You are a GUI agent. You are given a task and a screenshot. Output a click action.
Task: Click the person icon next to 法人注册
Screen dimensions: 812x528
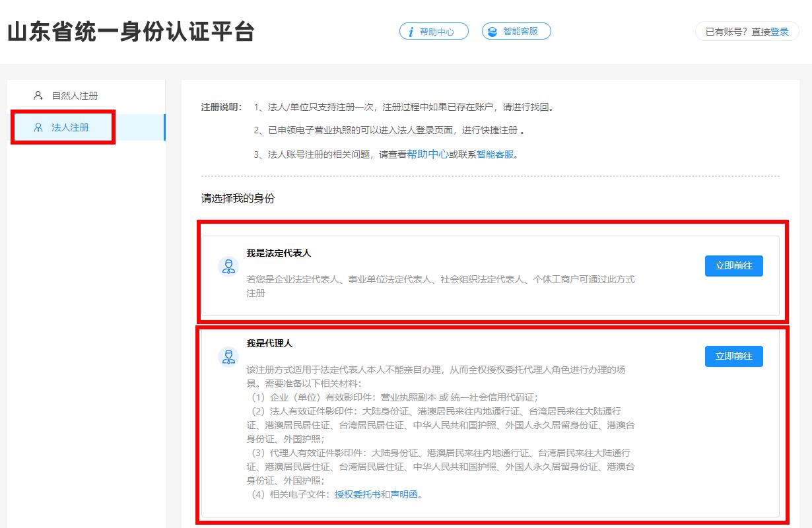pos(38,127)
